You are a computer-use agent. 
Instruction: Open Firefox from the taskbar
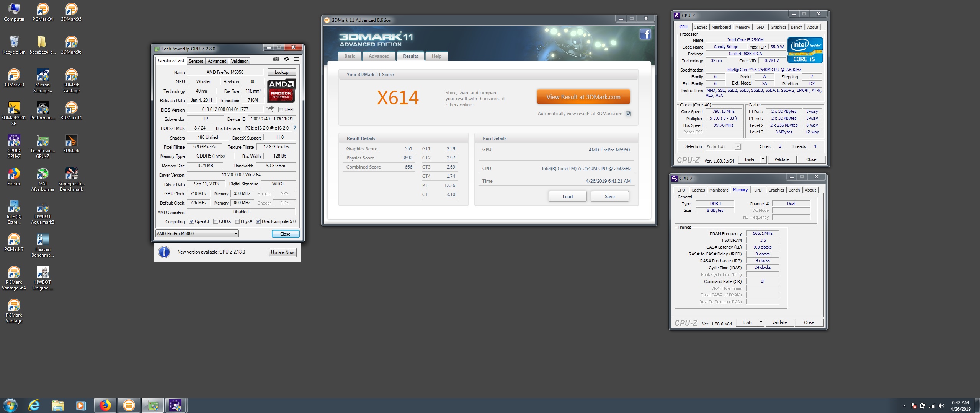click(105, 405)
